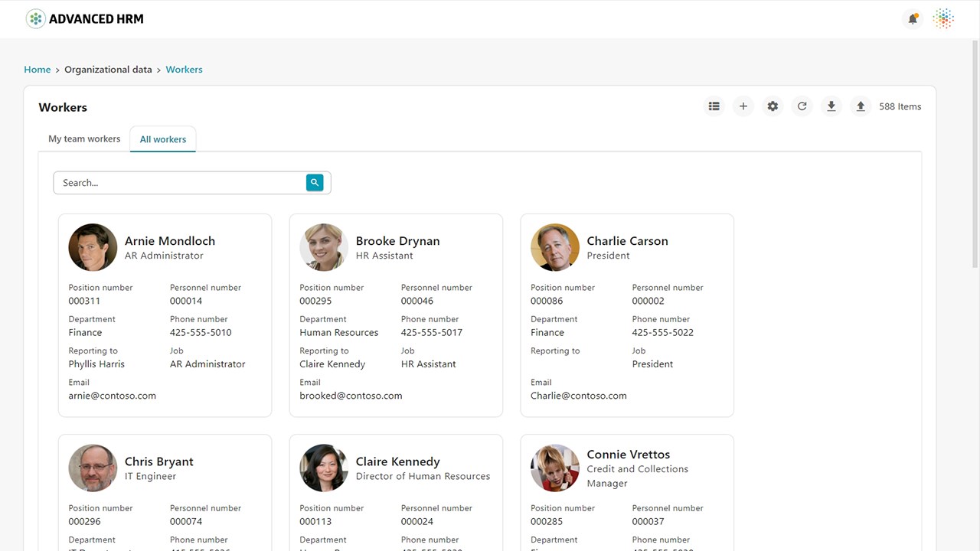Click personnel number 000046

pyautogui.click(x=417, y=302)
